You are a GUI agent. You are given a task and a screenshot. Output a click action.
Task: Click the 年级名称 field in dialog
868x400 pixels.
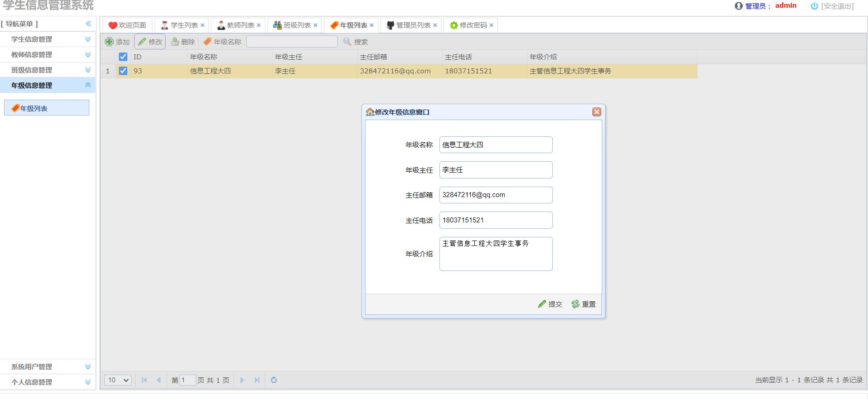pyautogui.click(x=496, y=145)
